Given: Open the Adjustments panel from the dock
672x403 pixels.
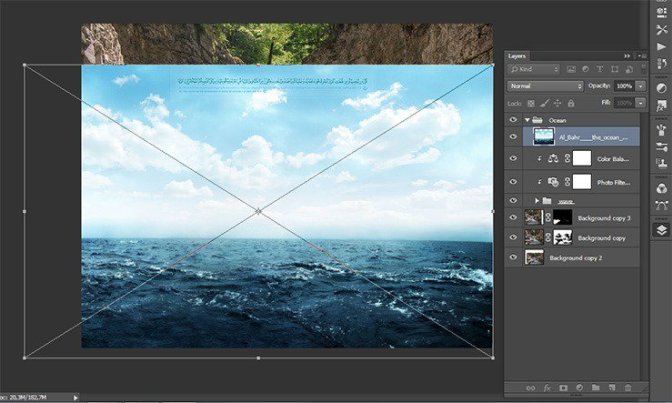Looking at the screenshot, I should coord(661,87).
